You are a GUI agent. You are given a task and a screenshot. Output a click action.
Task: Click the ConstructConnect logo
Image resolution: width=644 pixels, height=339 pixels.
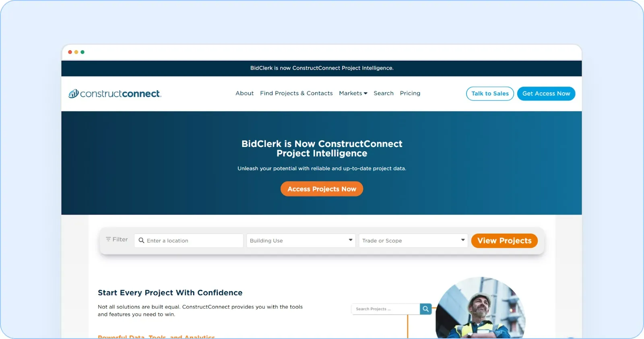tap(115, 93)
